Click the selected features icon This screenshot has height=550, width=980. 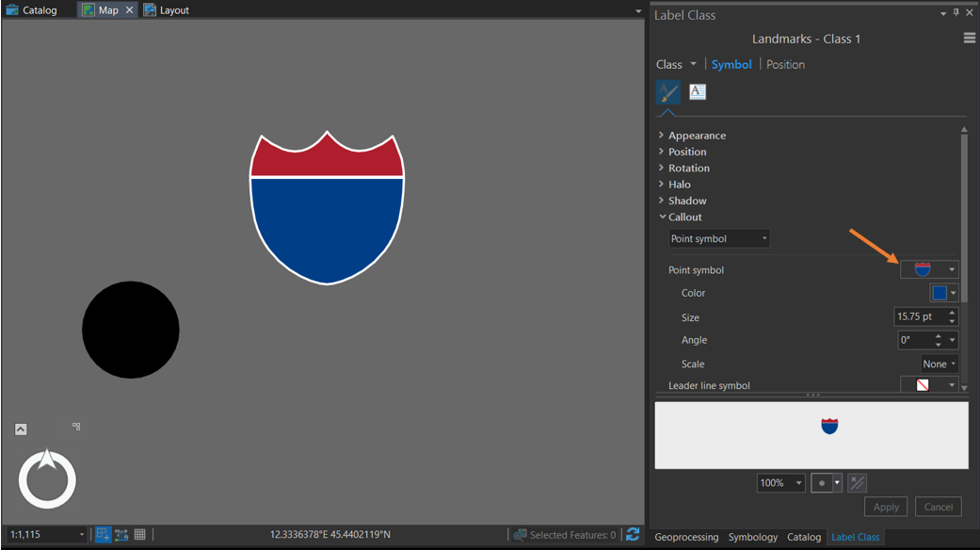click(x=520, y=535)
